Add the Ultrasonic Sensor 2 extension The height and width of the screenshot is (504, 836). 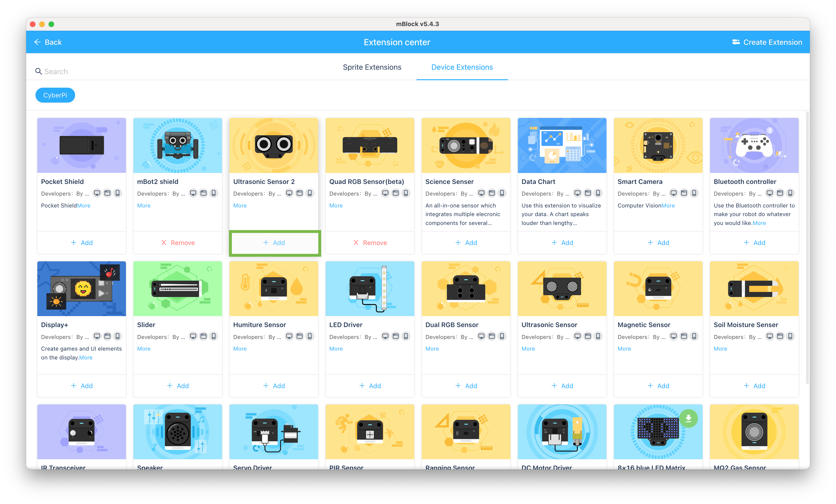point(274,242)
